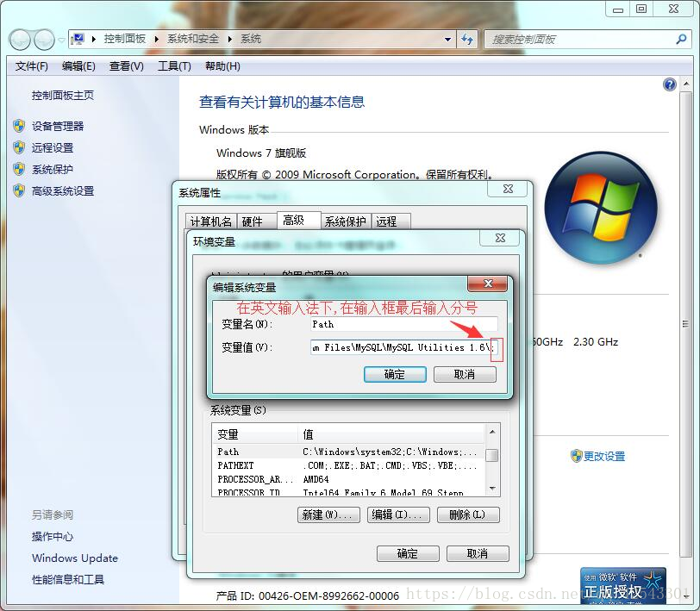Close the 环境变量 dialog
The image size is (700, 611).
coord(500,239)
